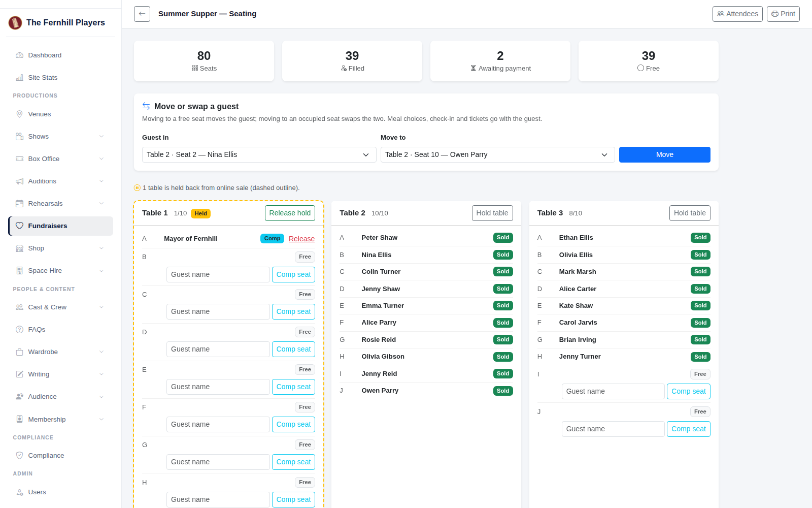812x508 pixels.
Task: Open Compliance shield icon
Action: pyautogui.click(x=20, y=456)
